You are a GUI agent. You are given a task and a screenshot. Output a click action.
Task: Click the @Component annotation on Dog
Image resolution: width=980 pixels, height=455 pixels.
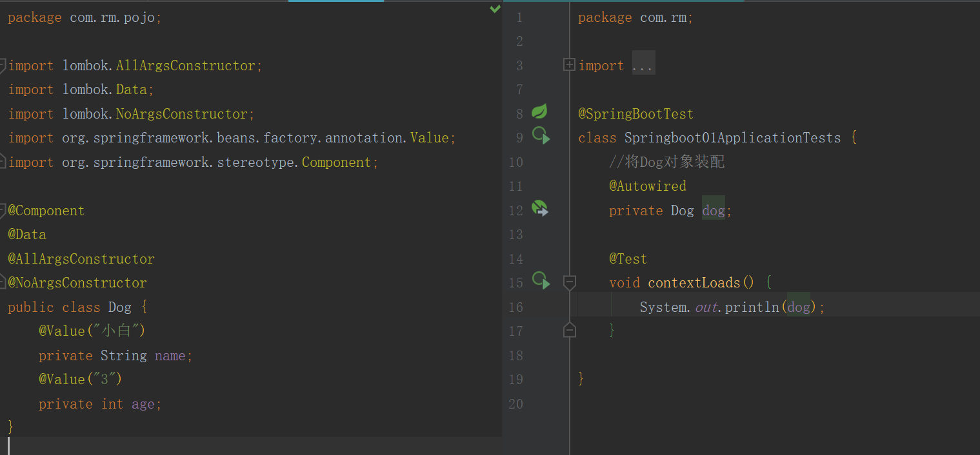pos(46,211)
